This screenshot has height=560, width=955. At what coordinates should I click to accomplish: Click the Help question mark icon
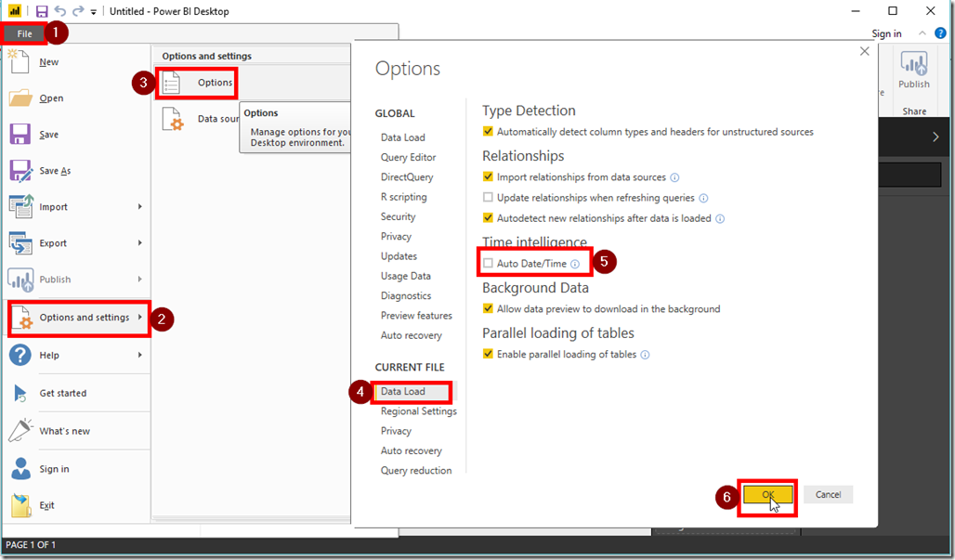20,355
